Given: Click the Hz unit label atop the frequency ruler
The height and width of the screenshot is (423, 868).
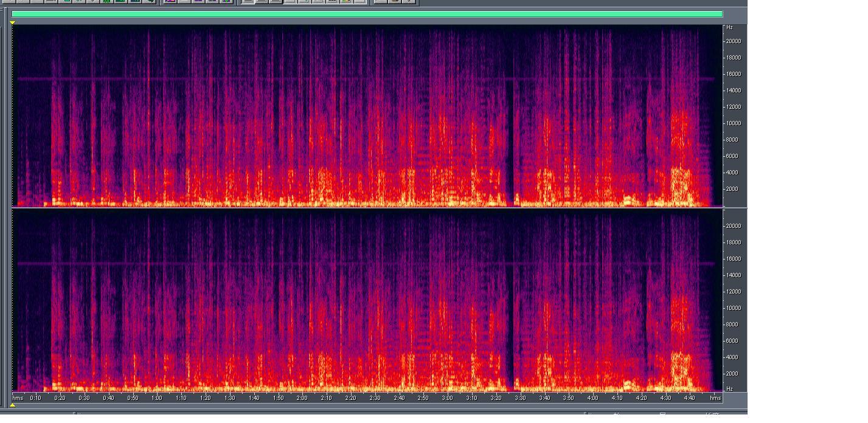Looking at the screenshot, I should (x=730, y=27).
